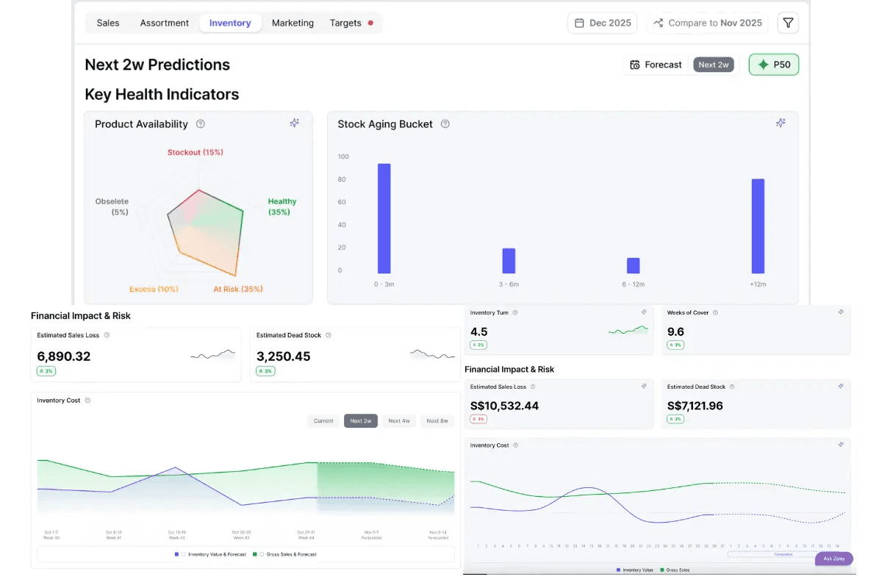Open the P50 percentile selector
Image resolution: width=882 pixels, height=588 pixels.
(x=774, y=65)
